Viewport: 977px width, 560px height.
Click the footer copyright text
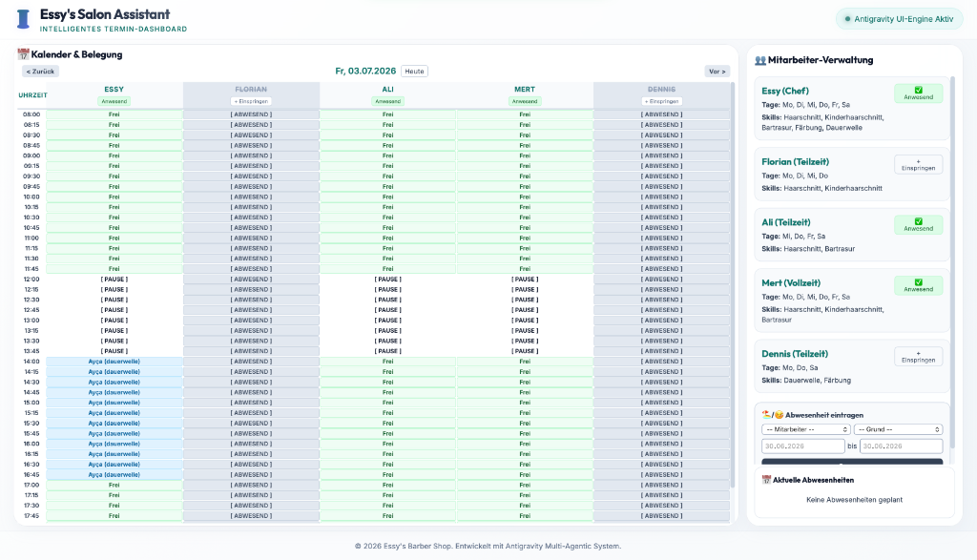click(488, 547)
